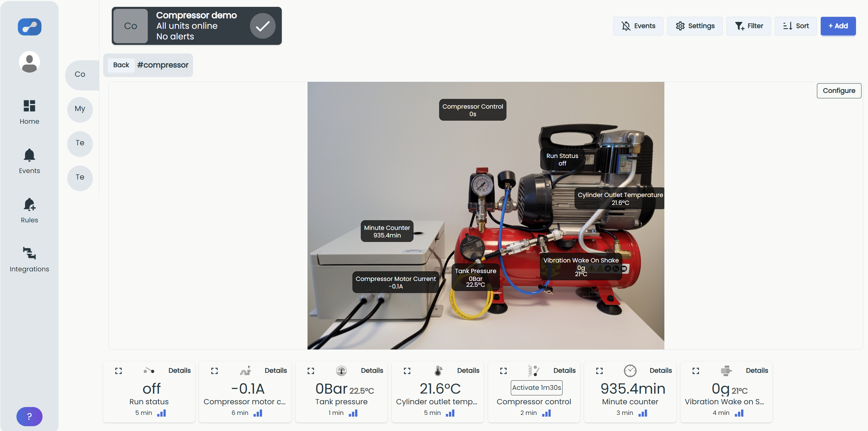
Task: Select the Co group circle in group list
Action: click(x=80, y=74)
